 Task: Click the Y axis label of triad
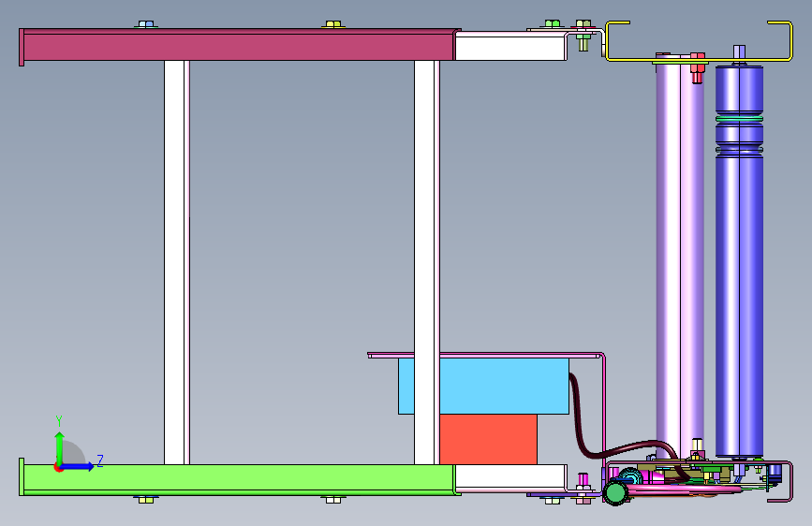pyautogui.click(x=59, y=420)
